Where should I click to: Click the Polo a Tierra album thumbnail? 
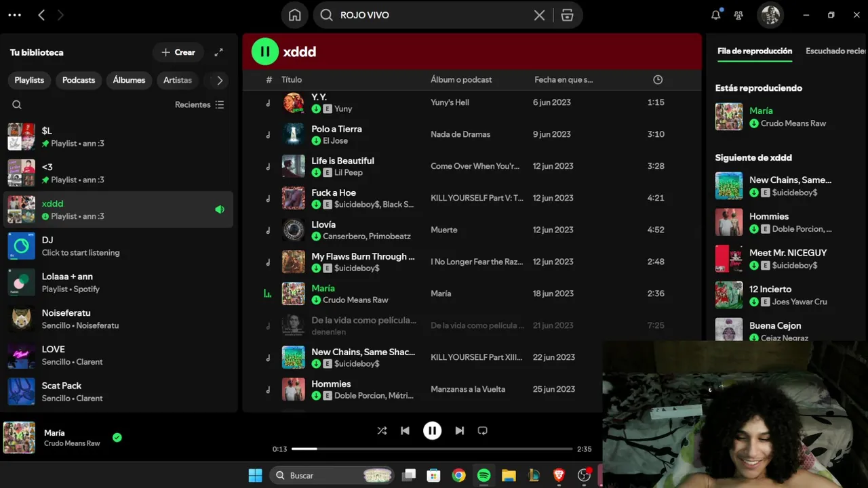[294, 134]
